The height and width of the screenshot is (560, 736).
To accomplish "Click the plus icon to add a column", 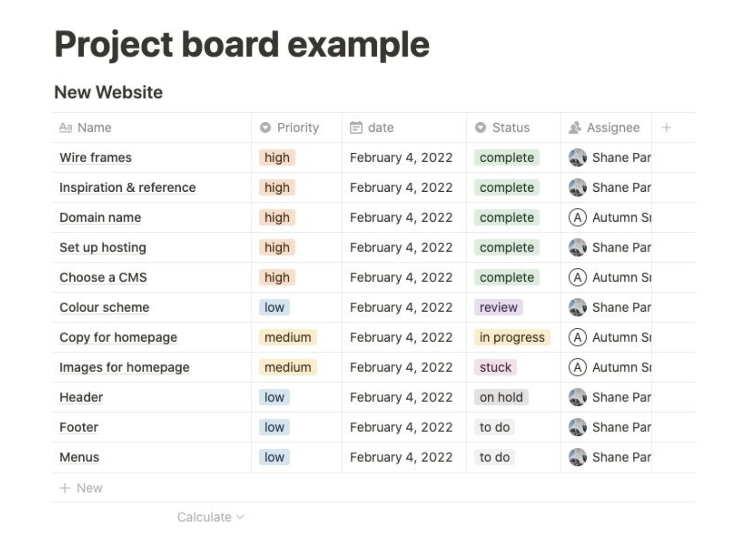I will pos(666,127).
